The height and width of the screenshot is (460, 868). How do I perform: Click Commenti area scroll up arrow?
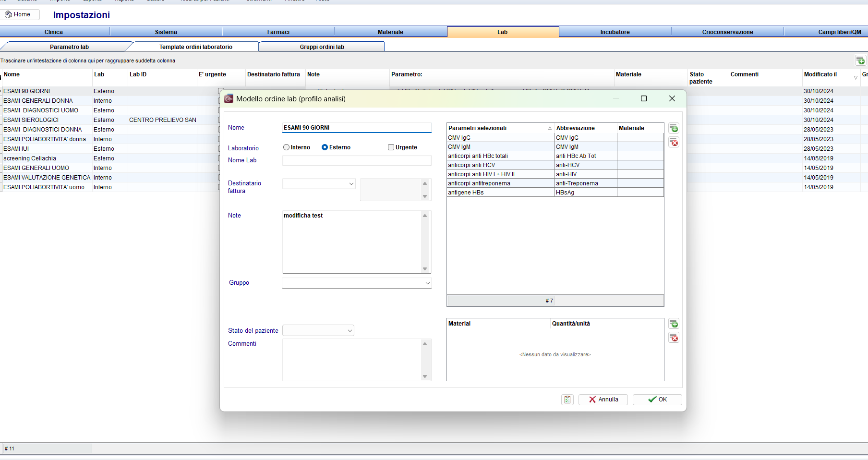[x=425, y=344]
